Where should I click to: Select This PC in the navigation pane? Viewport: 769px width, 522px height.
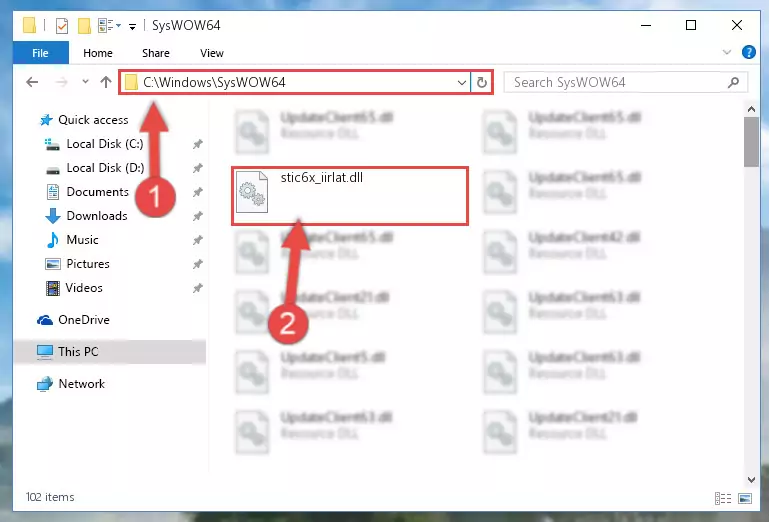pyautogui.click(x=78, y=352)
